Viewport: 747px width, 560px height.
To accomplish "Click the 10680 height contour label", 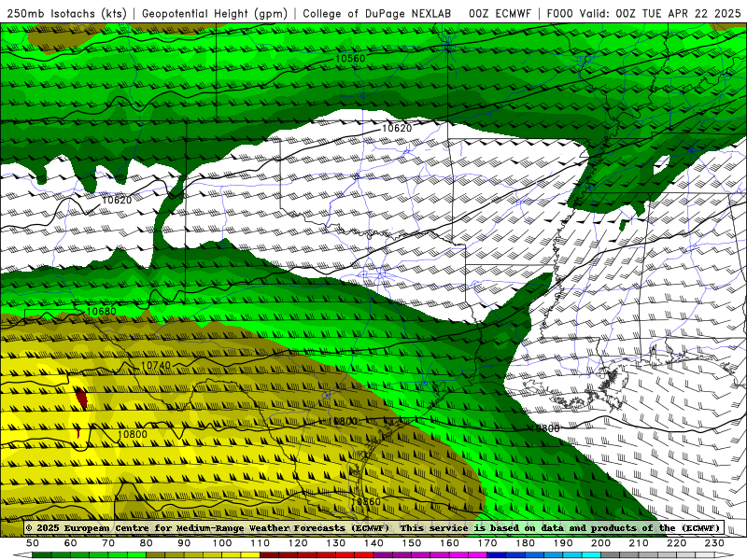I will tap(101, 312).
